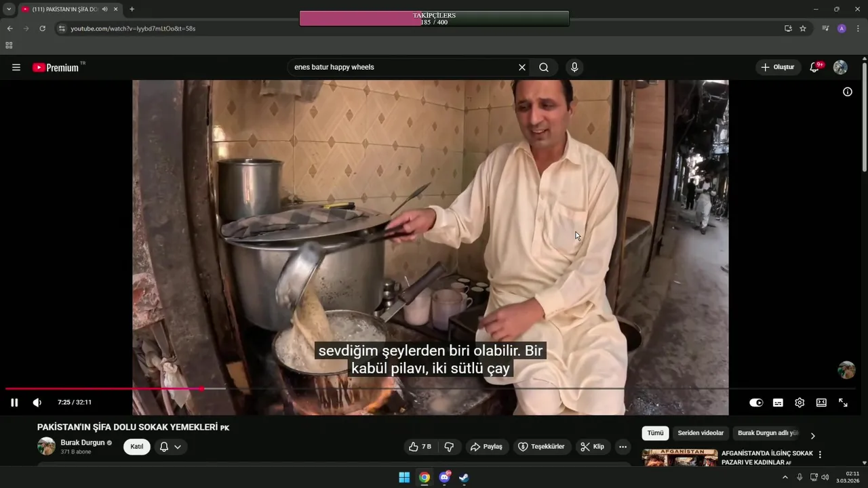
Task: Like the video (7 B)
Action: pyautogui.click(x=420, y=447)
